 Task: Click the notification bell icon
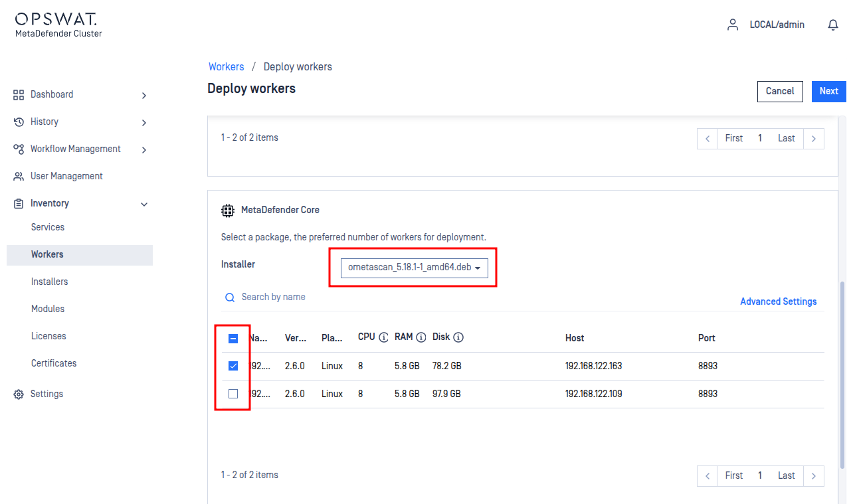pos(832,25)
